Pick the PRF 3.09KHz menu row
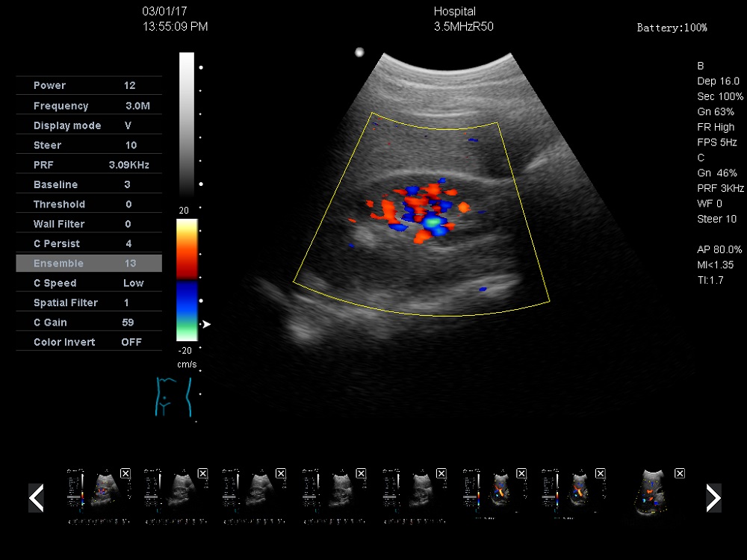 pyautogui.click(x=89, y=165)
